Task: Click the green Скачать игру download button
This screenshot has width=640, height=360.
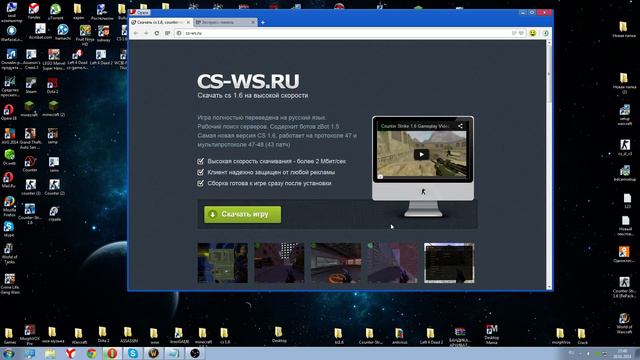Action: click(242, 214)
